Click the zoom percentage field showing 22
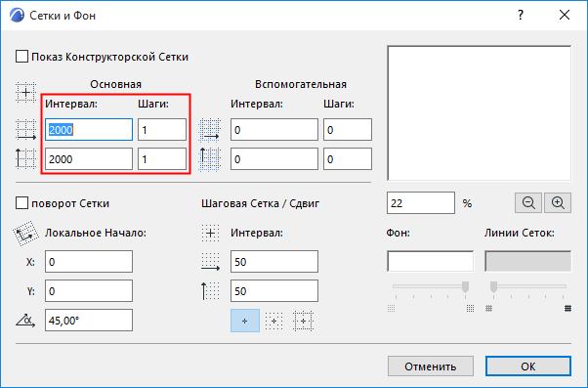 [421, 203]
